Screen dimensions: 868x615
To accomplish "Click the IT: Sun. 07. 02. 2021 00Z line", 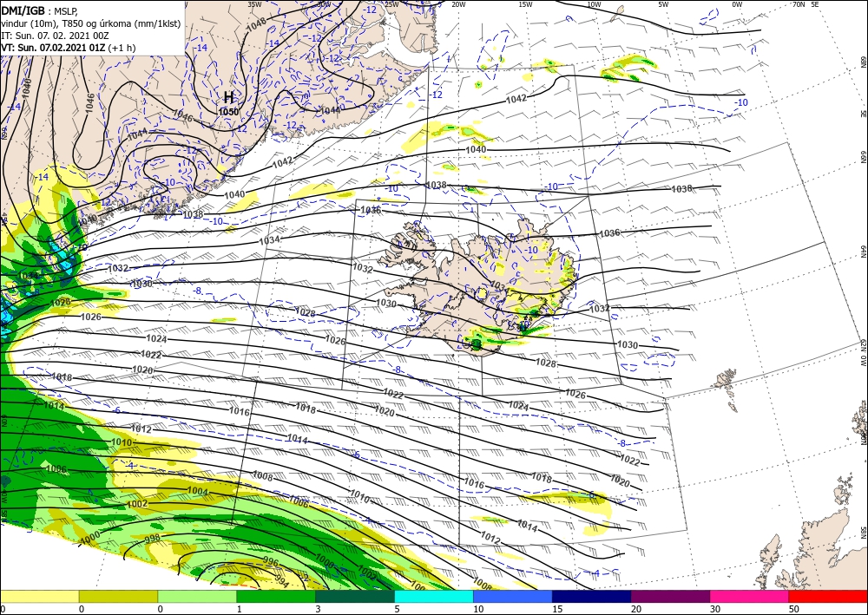I will coord(56,36).
